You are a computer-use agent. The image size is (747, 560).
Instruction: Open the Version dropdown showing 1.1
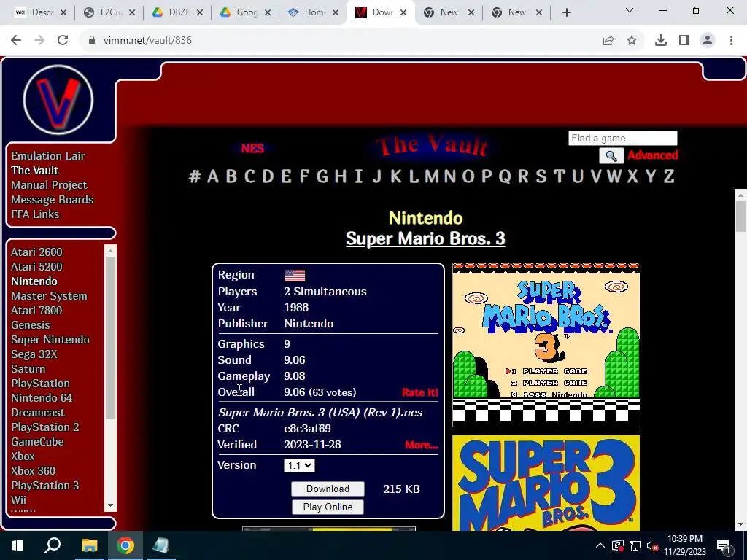click(299, 466)
